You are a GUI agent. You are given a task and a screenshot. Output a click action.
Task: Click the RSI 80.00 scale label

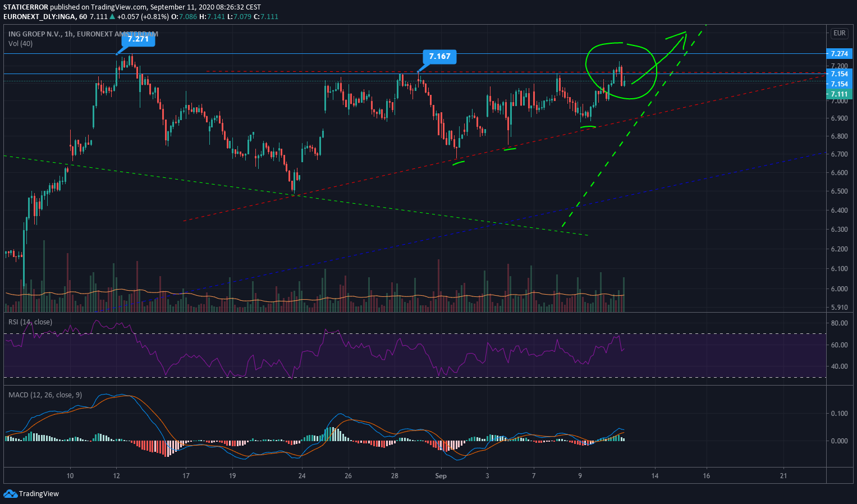point(840,323)
